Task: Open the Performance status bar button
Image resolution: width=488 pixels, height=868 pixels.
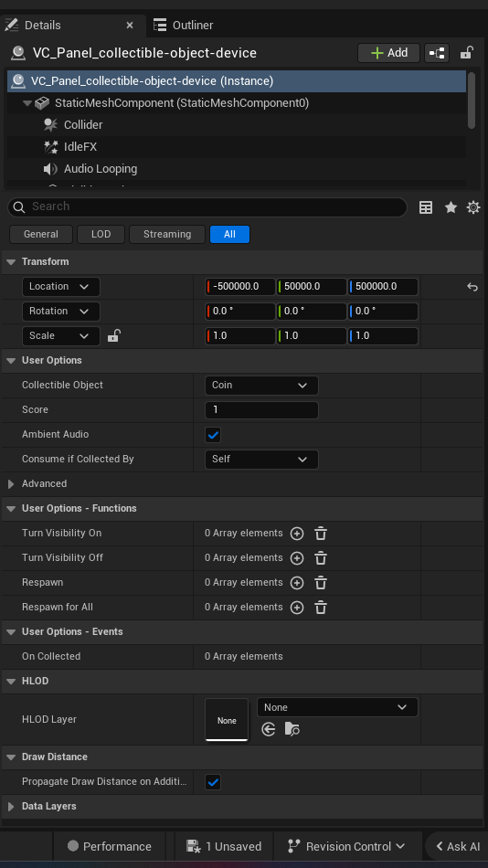Action: (x=109, y=846)
